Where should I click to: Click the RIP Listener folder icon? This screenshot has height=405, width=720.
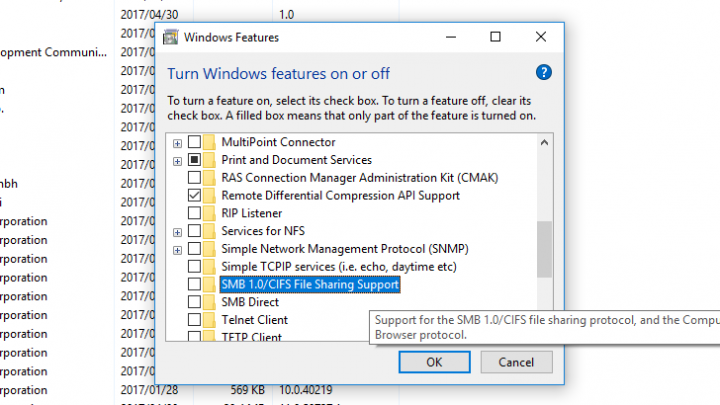tap(209, 213)
